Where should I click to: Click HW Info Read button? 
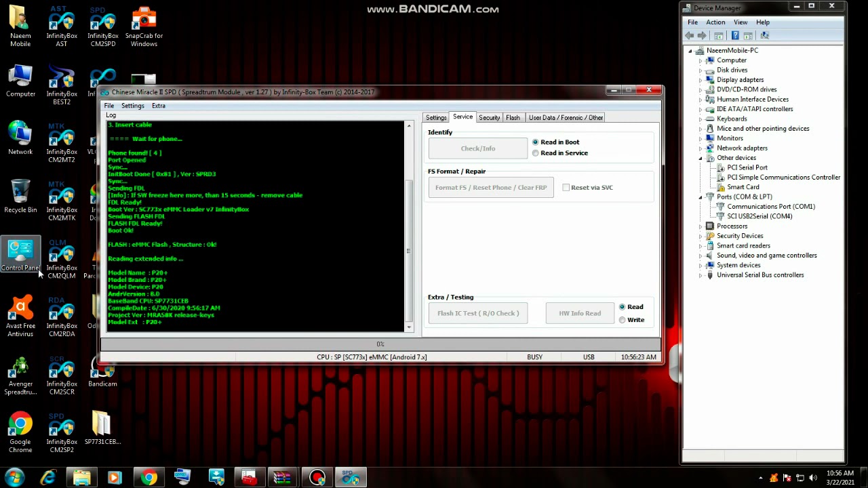[580, 313]
